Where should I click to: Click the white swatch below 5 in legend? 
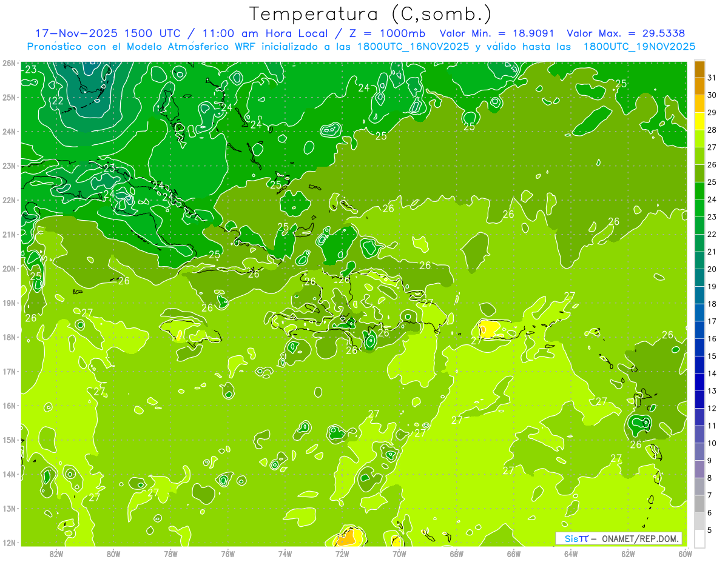pyautogui.click(x=699, y=538)
